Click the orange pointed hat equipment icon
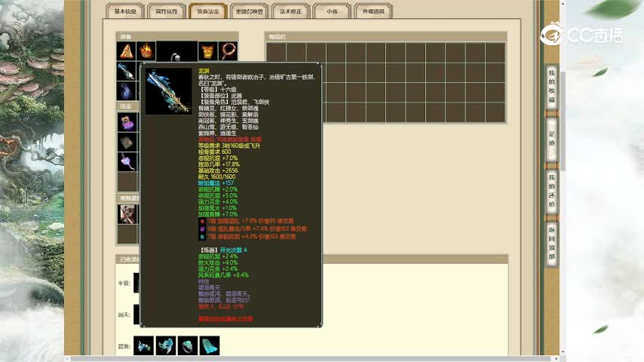This screenshot has width=644, height=362. [126, 51]
